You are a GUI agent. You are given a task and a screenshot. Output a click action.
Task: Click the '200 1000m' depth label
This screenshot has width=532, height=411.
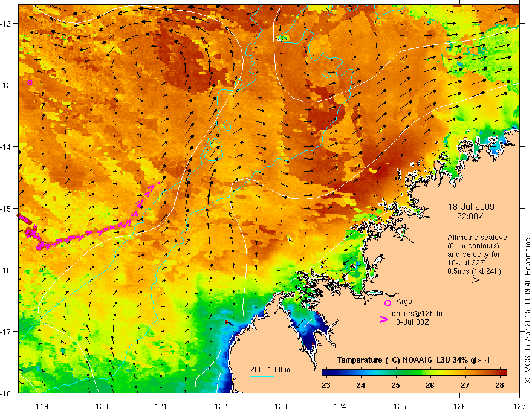tap(270, 370)
